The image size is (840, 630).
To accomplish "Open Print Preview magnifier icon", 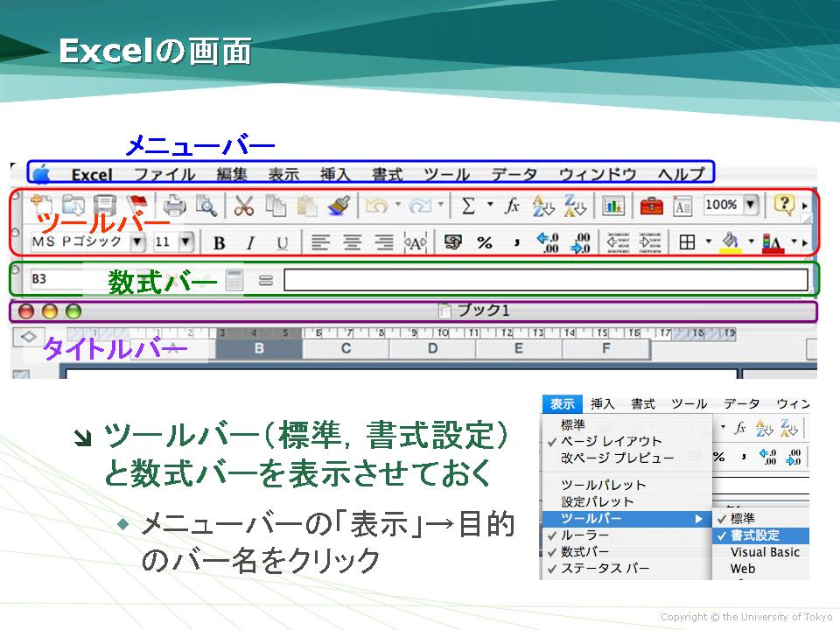I will coord(206,205).
